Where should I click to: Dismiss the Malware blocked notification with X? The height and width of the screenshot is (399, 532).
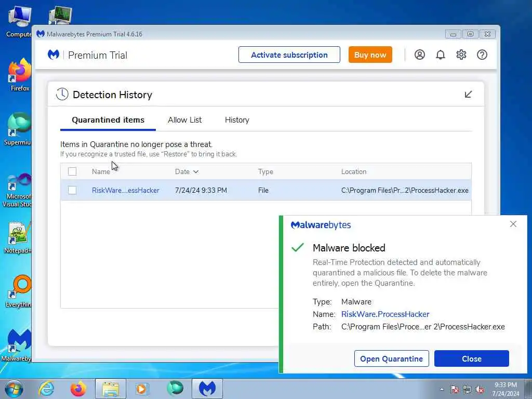click(x=513, y=224)
